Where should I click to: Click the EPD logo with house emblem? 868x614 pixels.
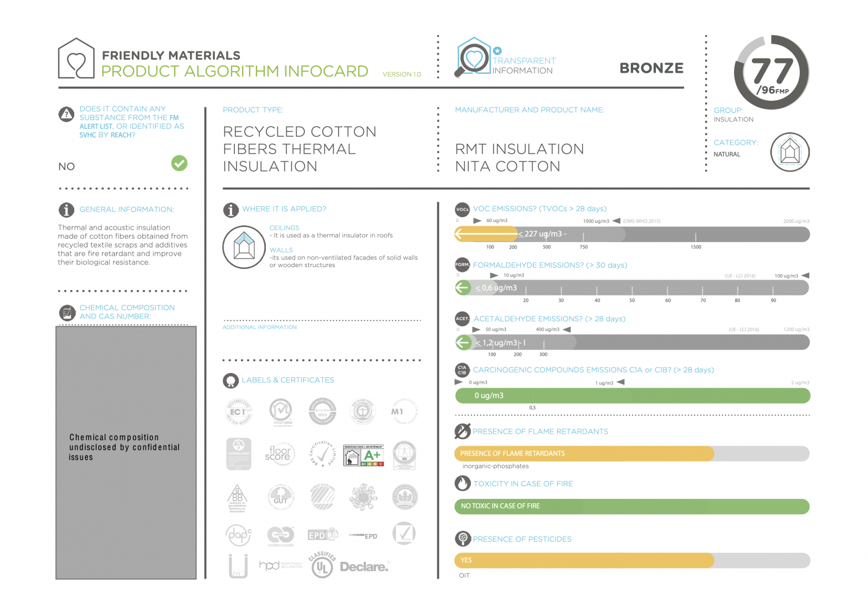[323, 535]
